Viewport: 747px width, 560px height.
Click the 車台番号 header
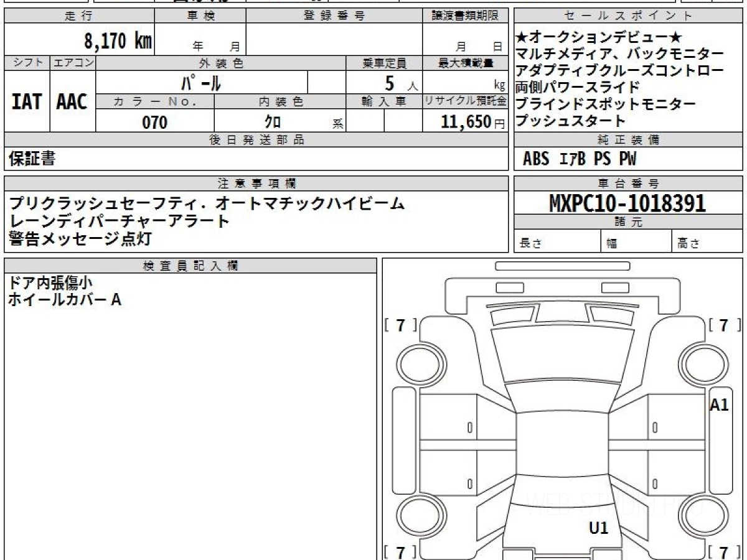pyautogui.click(x=629, y=184)
